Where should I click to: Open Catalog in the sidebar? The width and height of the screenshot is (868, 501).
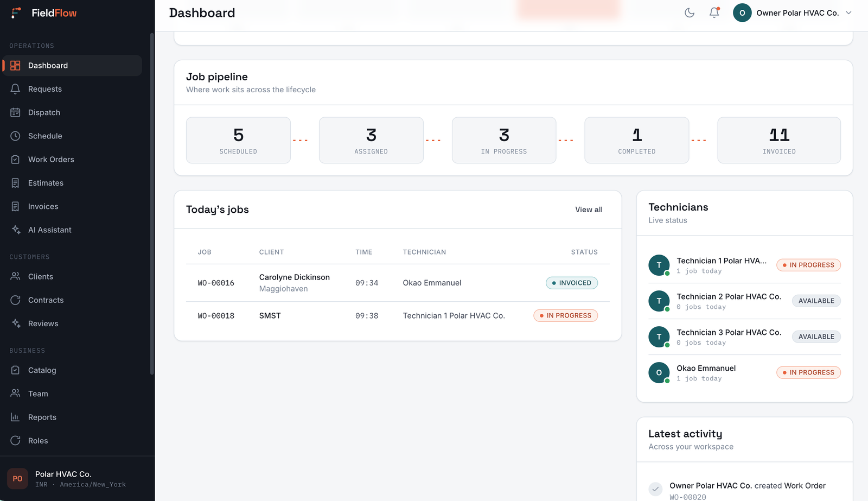point(72,370)
